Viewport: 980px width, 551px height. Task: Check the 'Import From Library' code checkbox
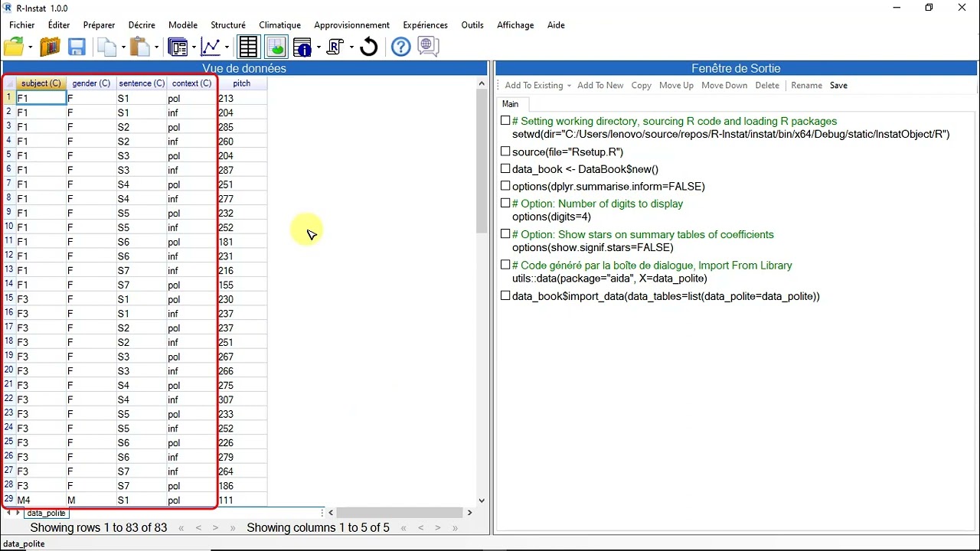(x=505, y=265)
